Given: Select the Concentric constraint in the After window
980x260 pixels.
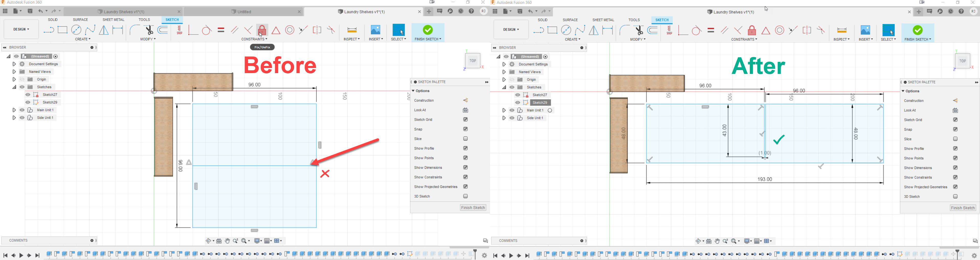Looking at the screenshot, I should [x=779, y=30].
